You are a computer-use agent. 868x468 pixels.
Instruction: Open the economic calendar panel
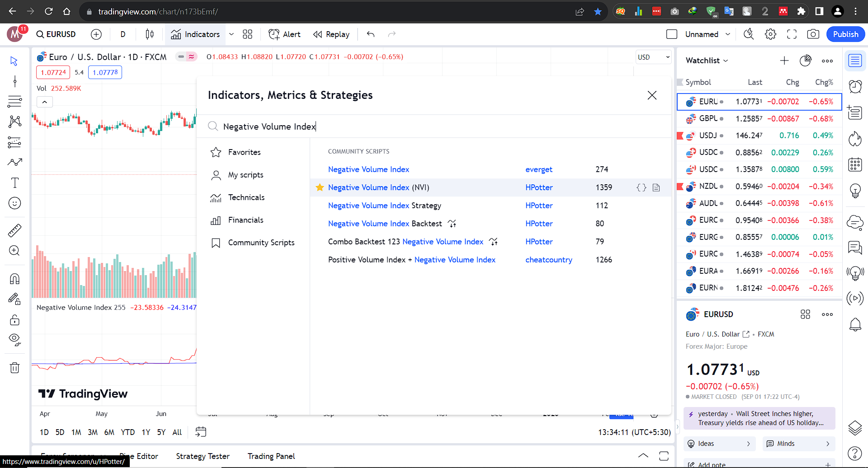[x=855, y=165]
